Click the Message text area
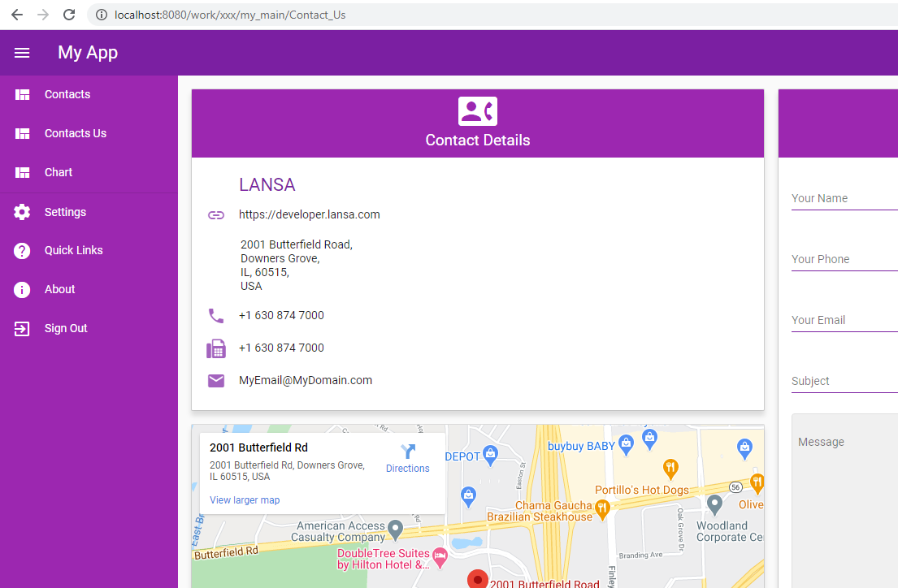898x588 pixels. (x=845, y=501)
